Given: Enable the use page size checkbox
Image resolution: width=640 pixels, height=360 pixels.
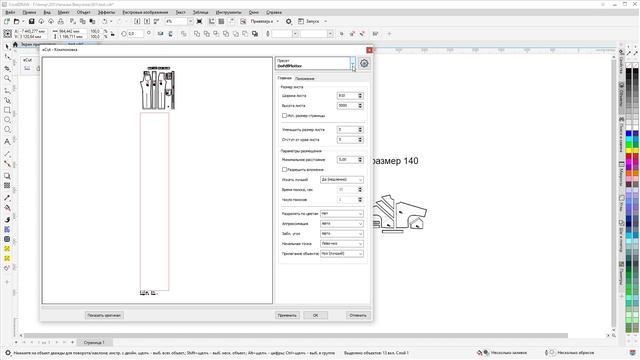Looking at the screenshot, I should click(284, 116).
